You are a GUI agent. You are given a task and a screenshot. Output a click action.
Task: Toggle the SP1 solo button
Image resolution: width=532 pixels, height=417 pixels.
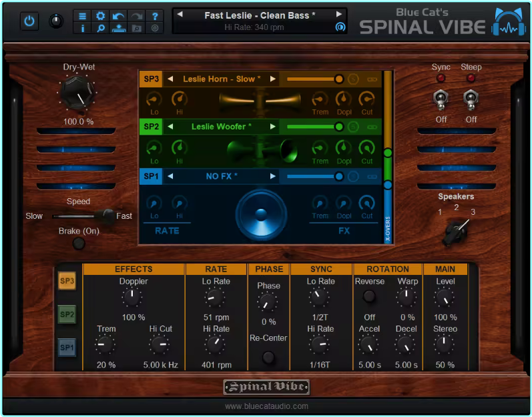pos(353,176)
